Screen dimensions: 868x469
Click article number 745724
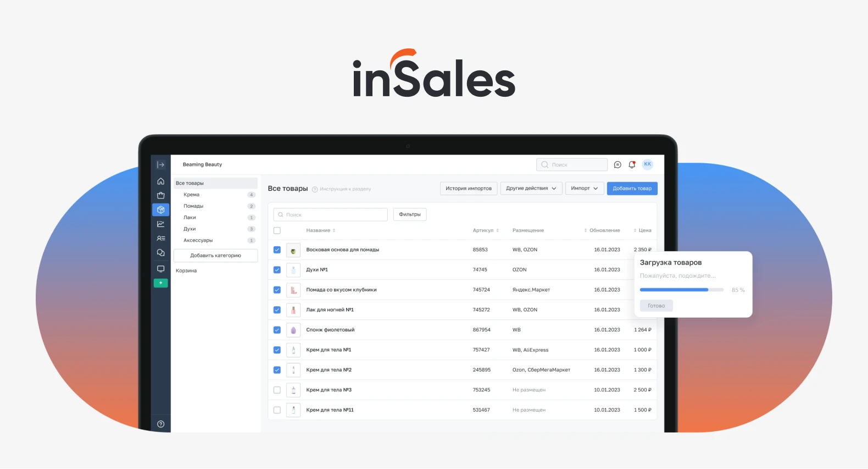coord(481,290)
